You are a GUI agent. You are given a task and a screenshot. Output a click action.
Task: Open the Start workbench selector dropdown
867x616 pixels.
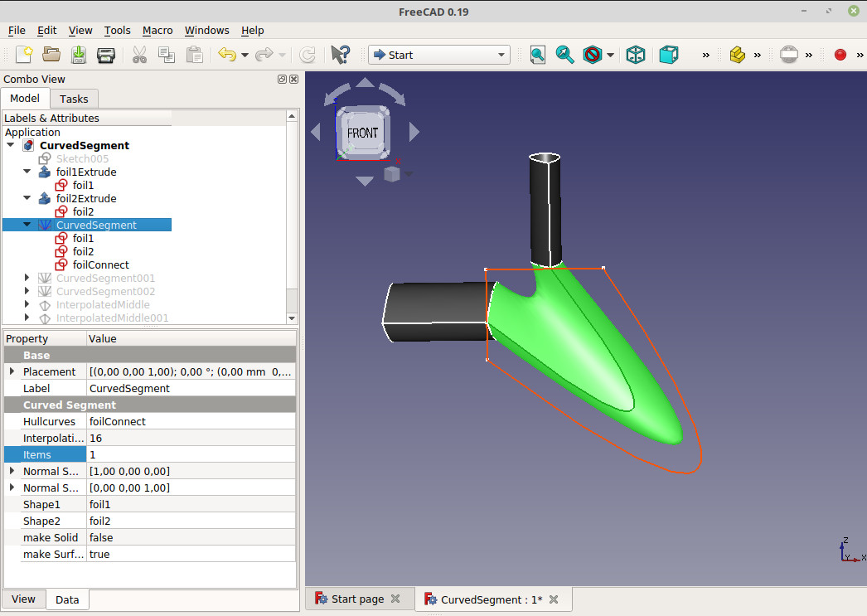coord(439,55)
